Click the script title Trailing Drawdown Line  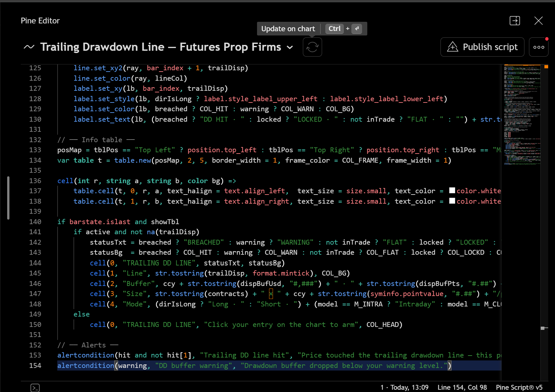click(x=161, y=47)
